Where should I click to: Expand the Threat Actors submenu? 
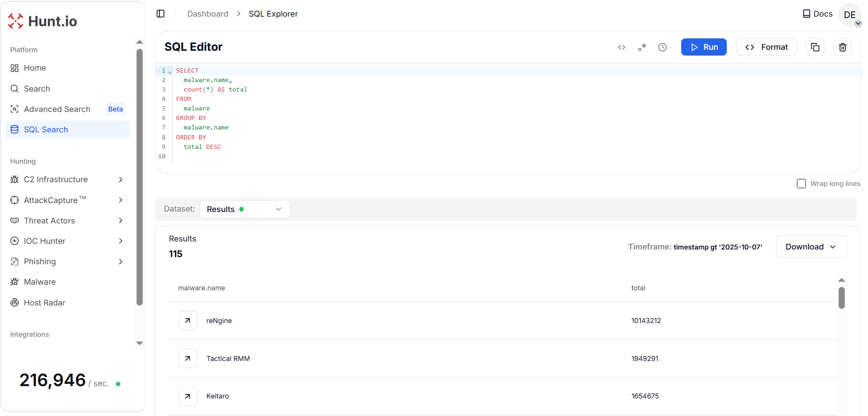point(120,221)
